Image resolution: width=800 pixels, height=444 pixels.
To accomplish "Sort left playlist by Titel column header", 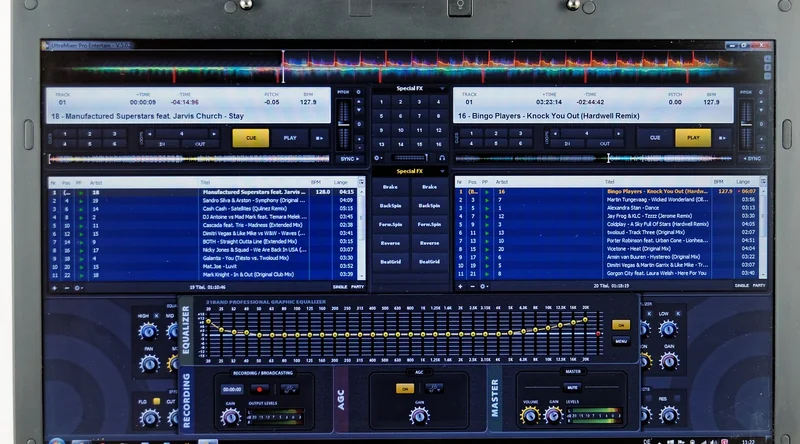I will point(205,183).
